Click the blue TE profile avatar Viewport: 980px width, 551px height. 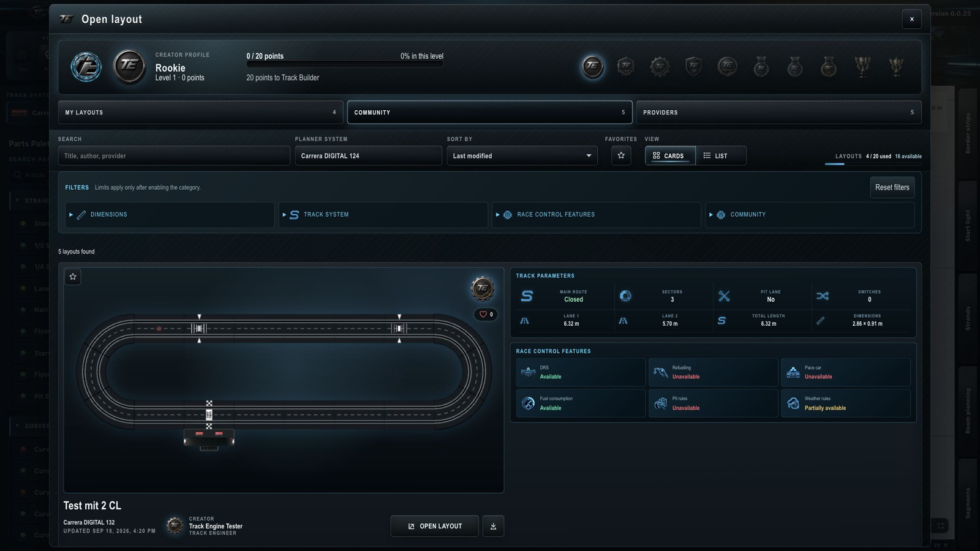pos(86,67)
